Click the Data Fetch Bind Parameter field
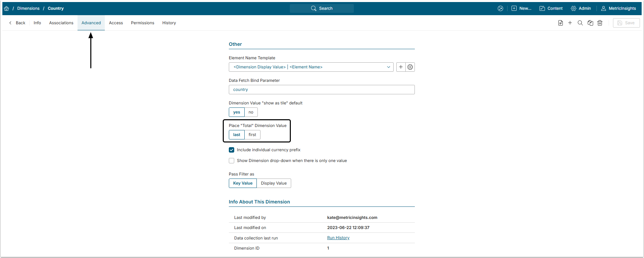 pyautogui.click(x=321, y=90)
